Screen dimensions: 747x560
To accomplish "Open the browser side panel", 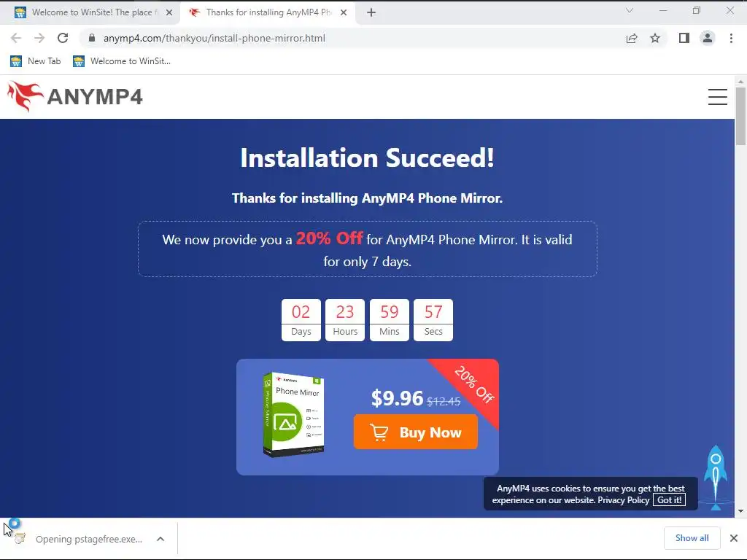I will (684, 38).
